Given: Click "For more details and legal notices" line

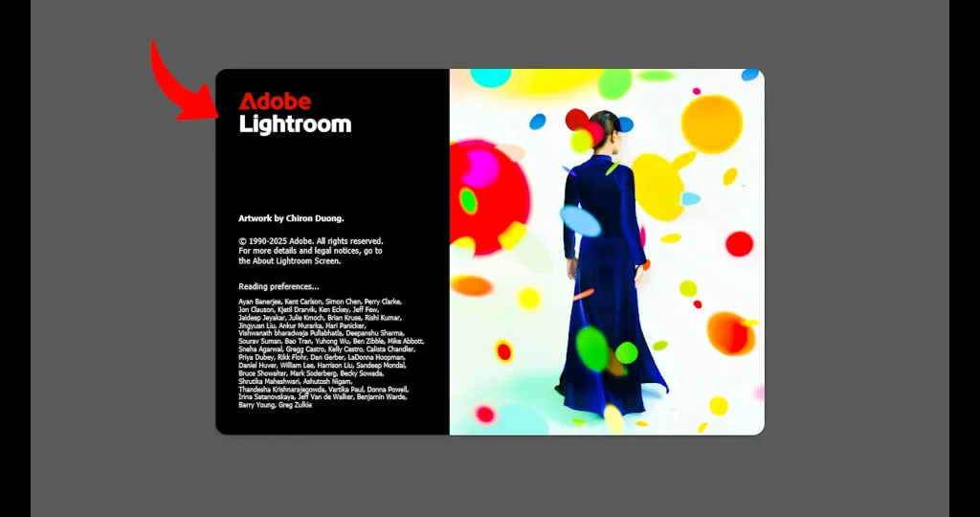Looking at the screenshot, I should 310,251.
